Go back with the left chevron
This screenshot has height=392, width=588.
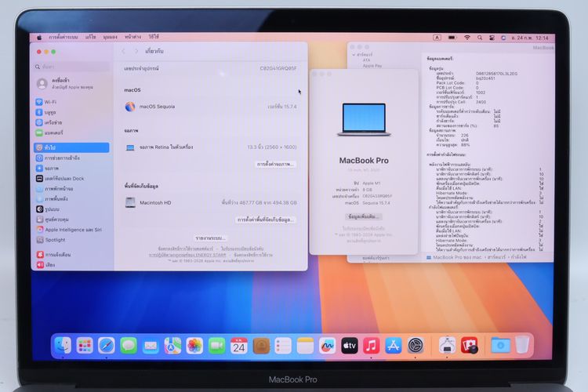click(123, 51)
